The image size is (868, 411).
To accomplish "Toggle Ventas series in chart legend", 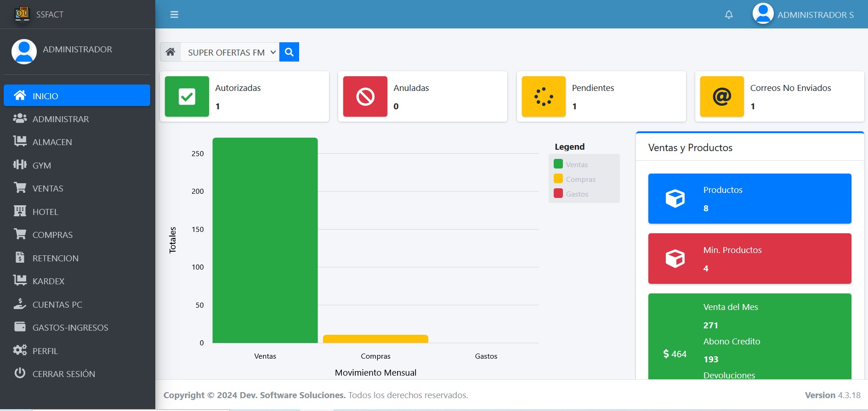I will click(571, 164).
